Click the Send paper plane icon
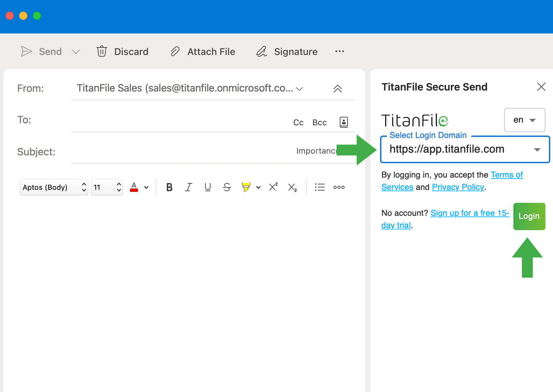 point(26,51)
